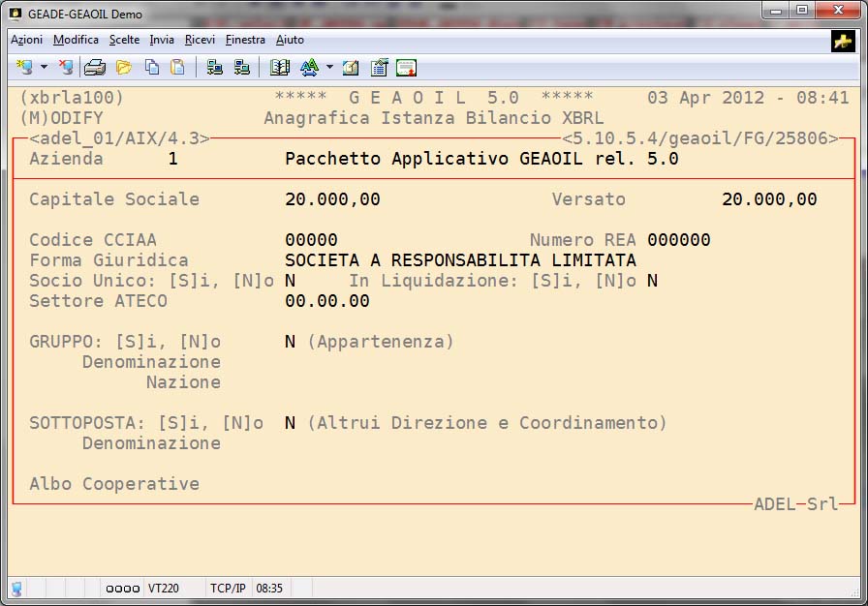
Task: Click the Capitale Sociale value 20.000,00
Action: (332, 199)
